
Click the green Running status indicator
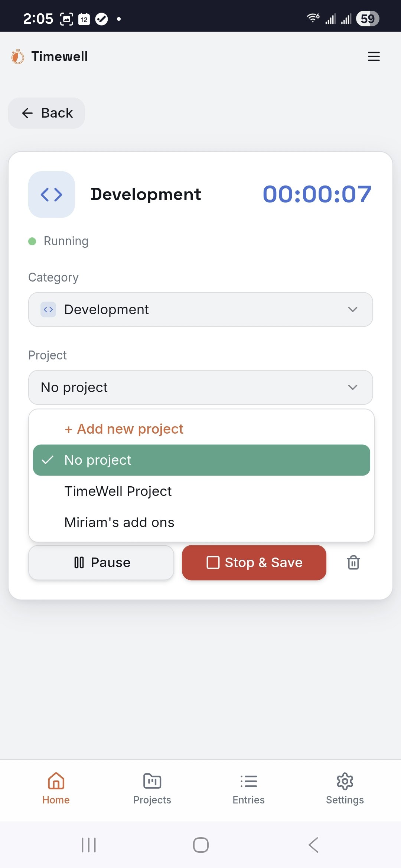(32, 241)
